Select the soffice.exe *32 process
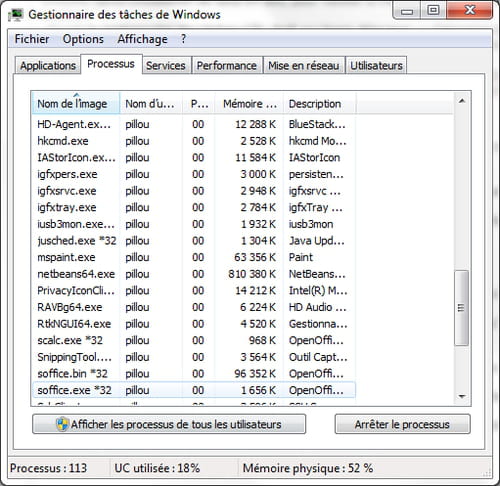Viewport: 500px width, 486px height. (193, 390)
